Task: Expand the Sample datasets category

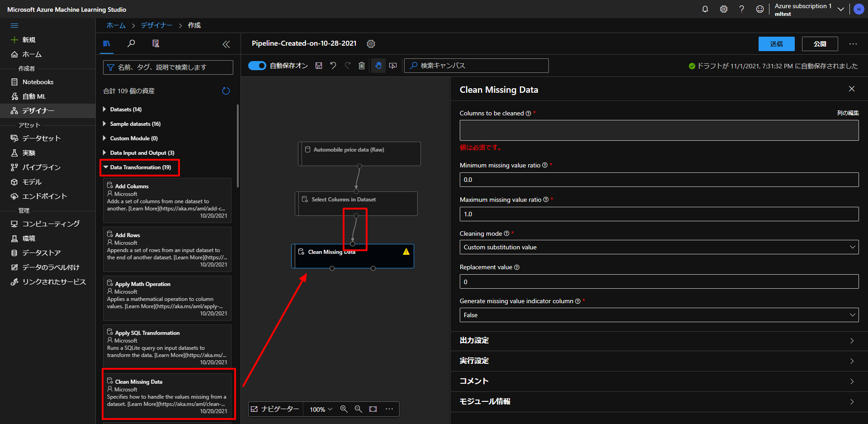Action: pyautogui.click(x=135, y=124)
